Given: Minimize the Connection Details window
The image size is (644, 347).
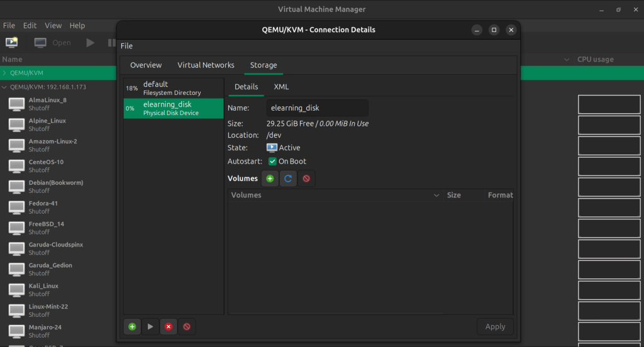Looking at the screenshot, I should click(477, 30).
